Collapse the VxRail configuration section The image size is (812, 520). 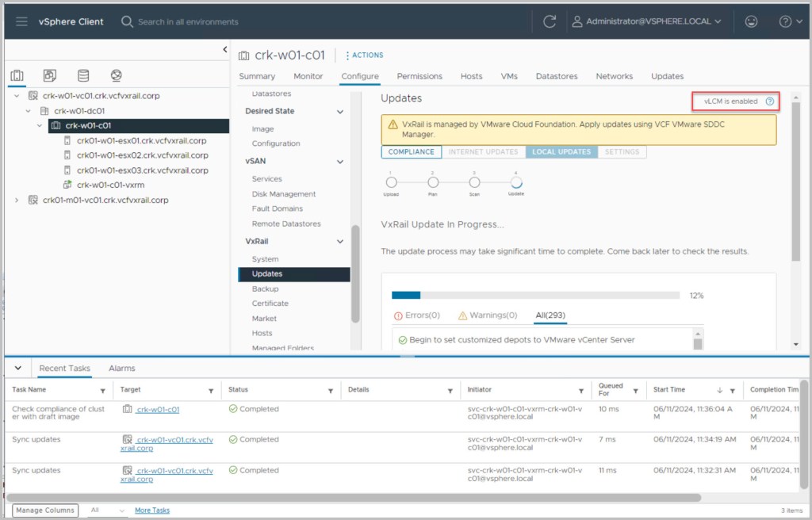click(x=340, y=241)
